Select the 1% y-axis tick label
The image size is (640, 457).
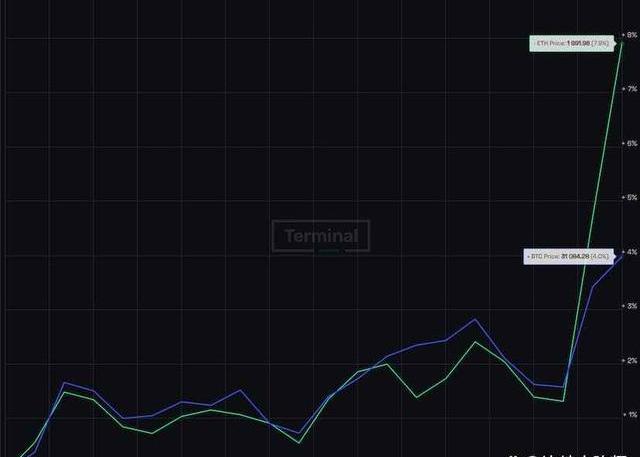[631, 414]
